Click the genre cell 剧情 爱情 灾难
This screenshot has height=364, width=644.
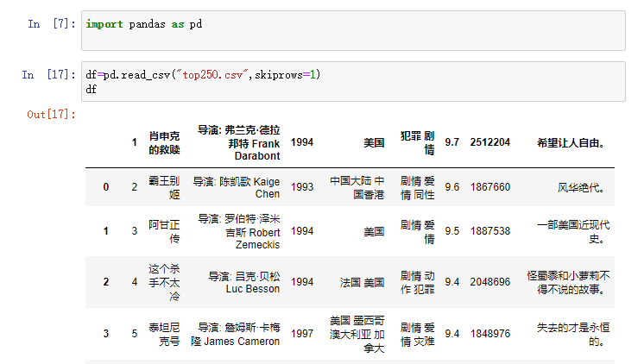(x=417, y=334)
